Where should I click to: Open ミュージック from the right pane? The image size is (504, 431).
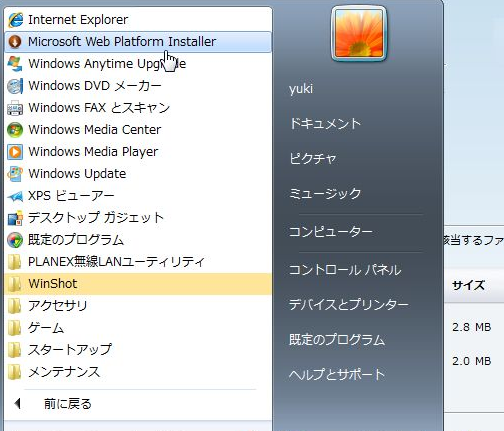tap(325, 193)
